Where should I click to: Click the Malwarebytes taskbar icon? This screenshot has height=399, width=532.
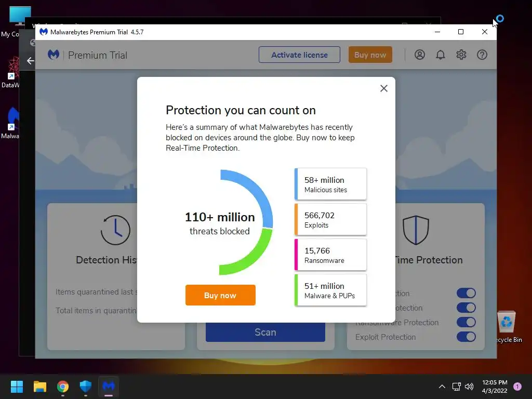tap(109, 387)
